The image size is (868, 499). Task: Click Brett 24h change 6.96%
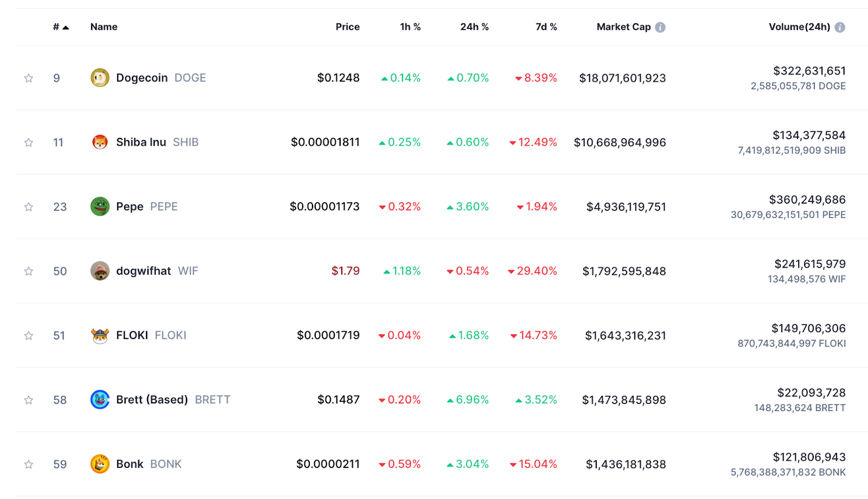pyautogui.click(x=468, y=400)
